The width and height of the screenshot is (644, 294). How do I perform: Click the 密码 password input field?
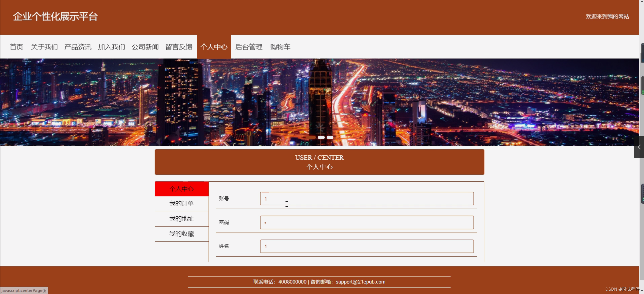[x=366, y=222]
